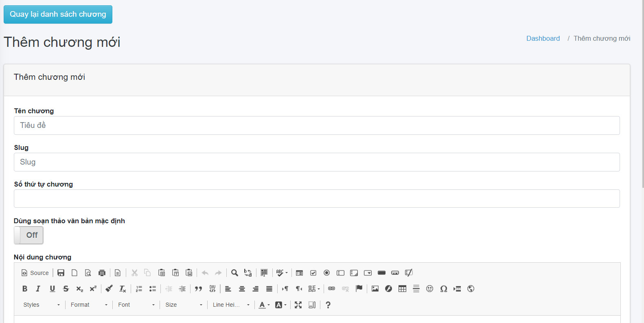The width and height of the screenshot is (644, 323).
Task: Insert a hyperlink with Link icon
Action: [x=332, y=289]
